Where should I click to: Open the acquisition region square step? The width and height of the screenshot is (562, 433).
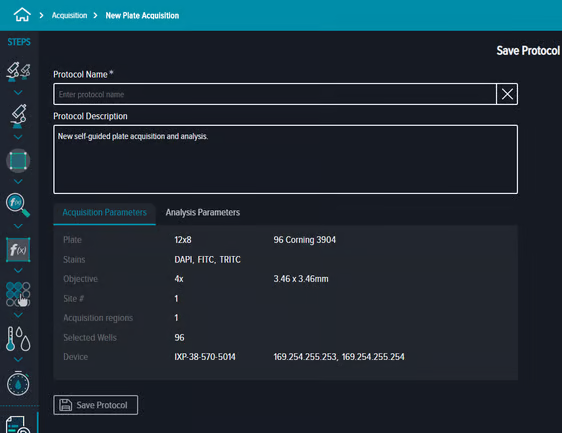[18, 161]
